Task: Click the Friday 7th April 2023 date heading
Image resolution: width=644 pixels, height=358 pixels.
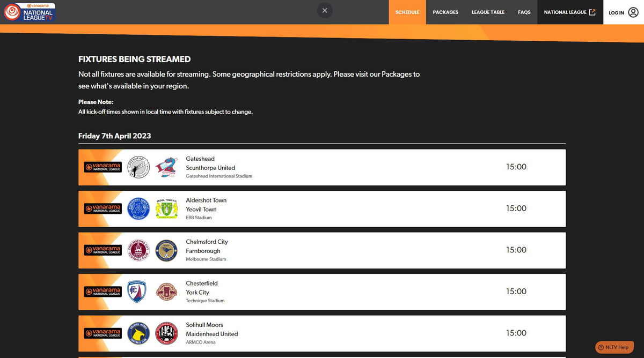Action: tap(115, 136)
